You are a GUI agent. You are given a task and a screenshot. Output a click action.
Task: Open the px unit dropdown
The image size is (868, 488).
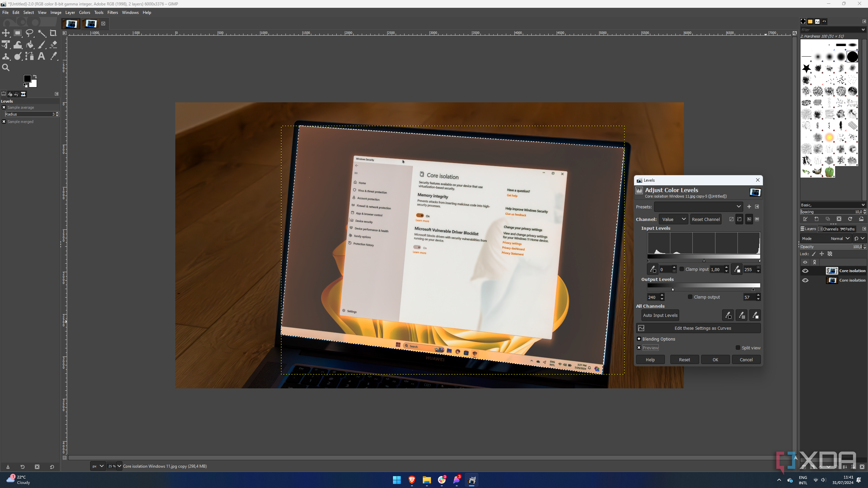coord(98,466)
